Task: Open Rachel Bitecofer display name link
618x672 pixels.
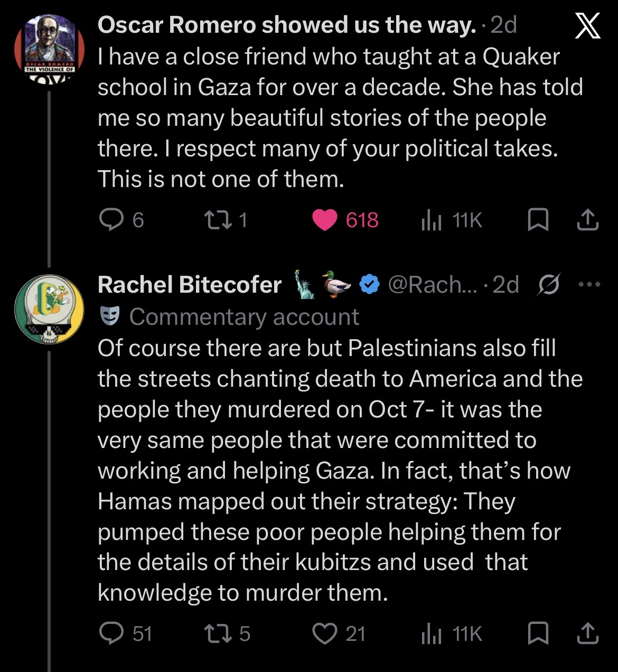Action: click(190, 285)
